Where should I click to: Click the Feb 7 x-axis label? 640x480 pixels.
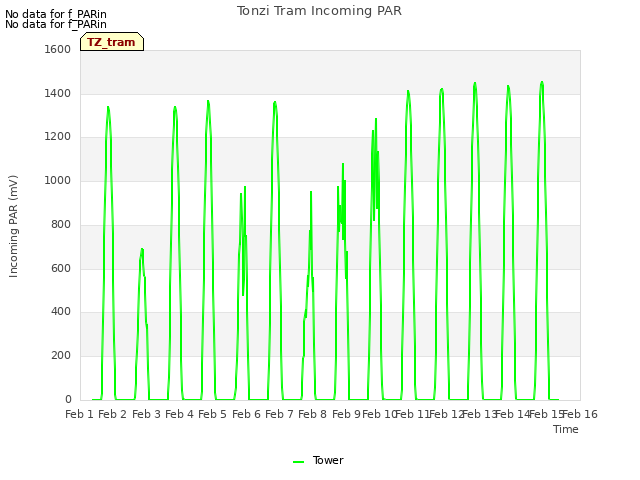[x=279, y=414]
